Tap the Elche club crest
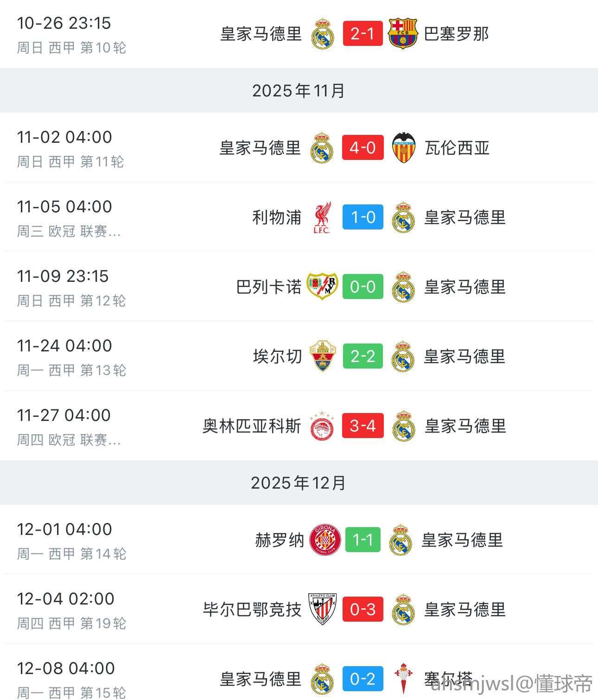598x700 pixels. [x=323, y=356]
